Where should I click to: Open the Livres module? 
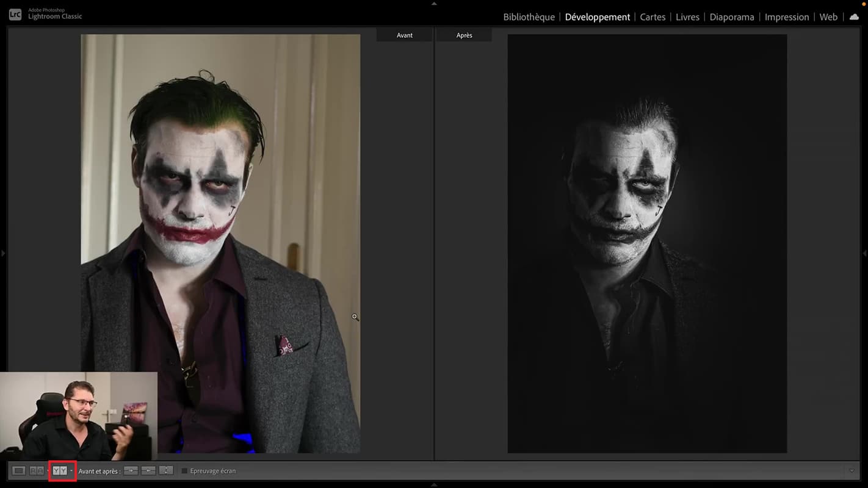(x=687, y=17)
